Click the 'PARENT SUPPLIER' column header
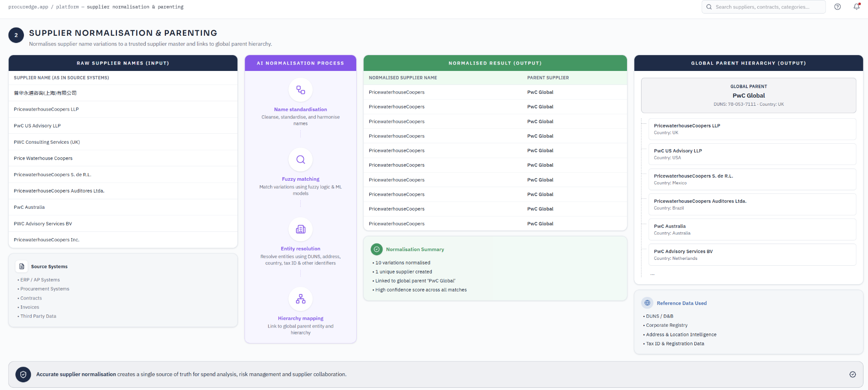The image size is (868, 390). click(x=548, y=78)
